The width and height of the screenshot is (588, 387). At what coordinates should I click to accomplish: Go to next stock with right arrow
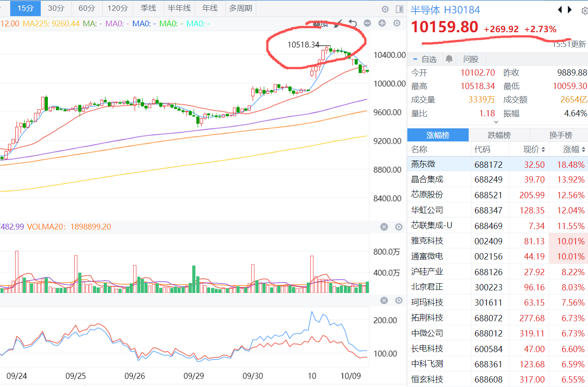pyautogui.click(x=570, y=9)
